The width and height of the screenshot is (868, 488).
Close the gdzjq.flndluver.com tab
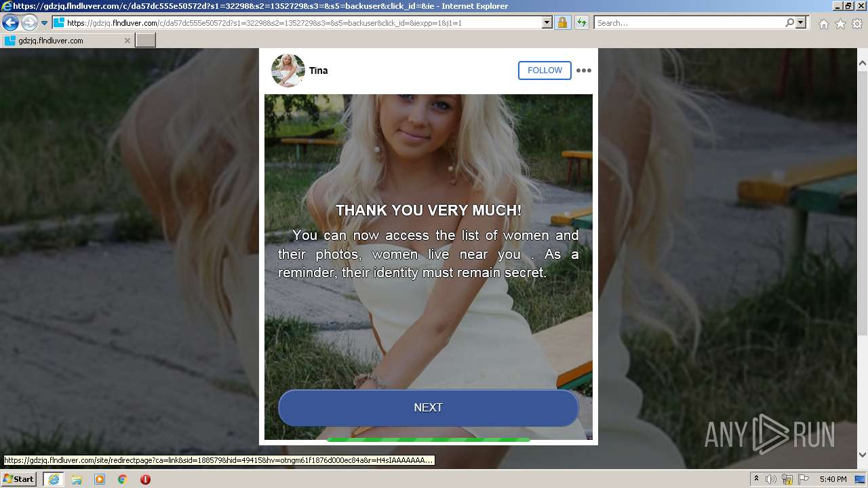tap(127, 41)
